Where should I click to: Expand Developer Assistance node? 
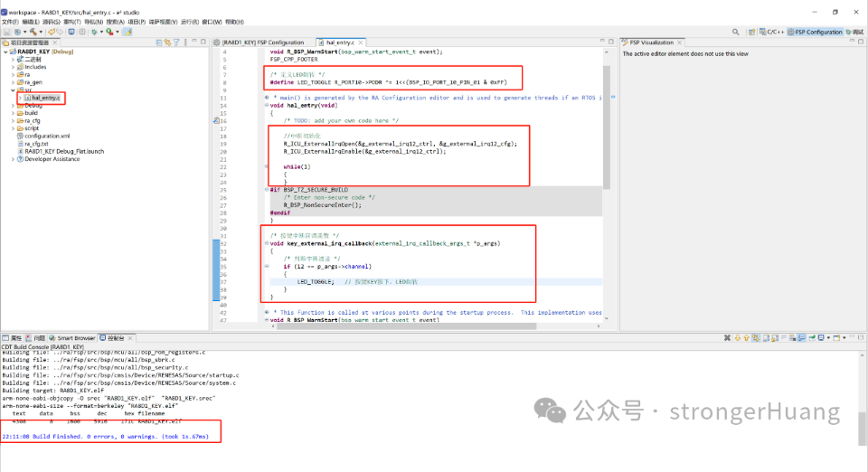[x=14, y=159]
